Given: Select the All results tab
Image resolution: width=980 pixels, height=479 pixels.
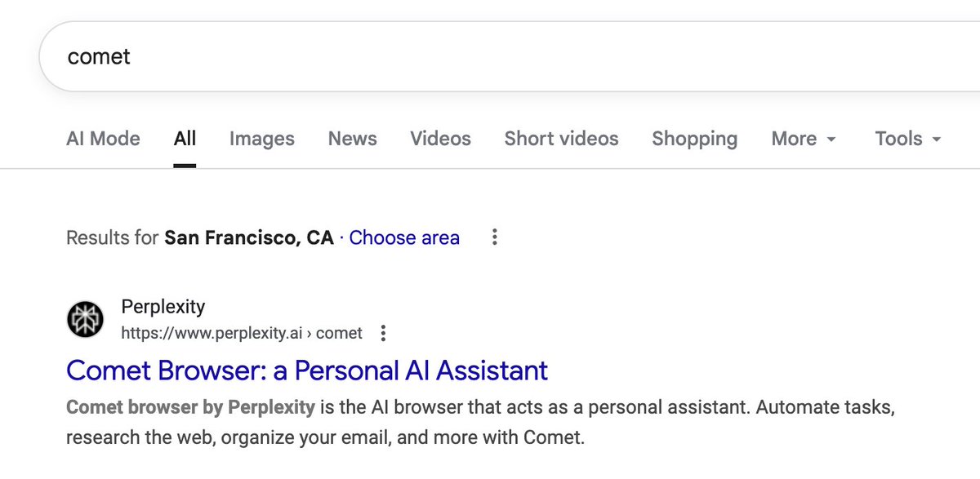Looking at the screenshot, I should coord(185,139).
